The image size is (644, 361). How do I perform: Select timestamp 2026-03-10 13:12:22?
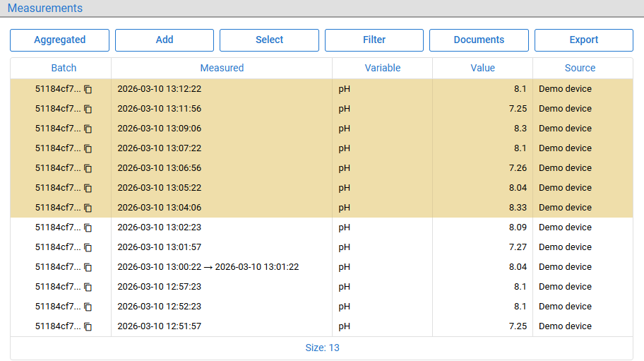coord(160,89)
